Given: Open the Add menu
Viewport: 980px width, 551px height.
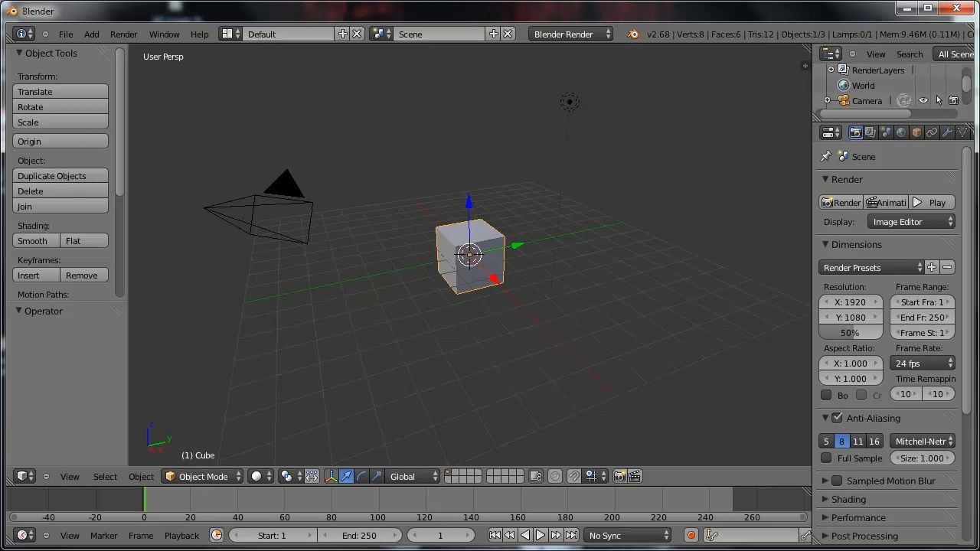Looking at the screenshot, I should click(91, 34).
